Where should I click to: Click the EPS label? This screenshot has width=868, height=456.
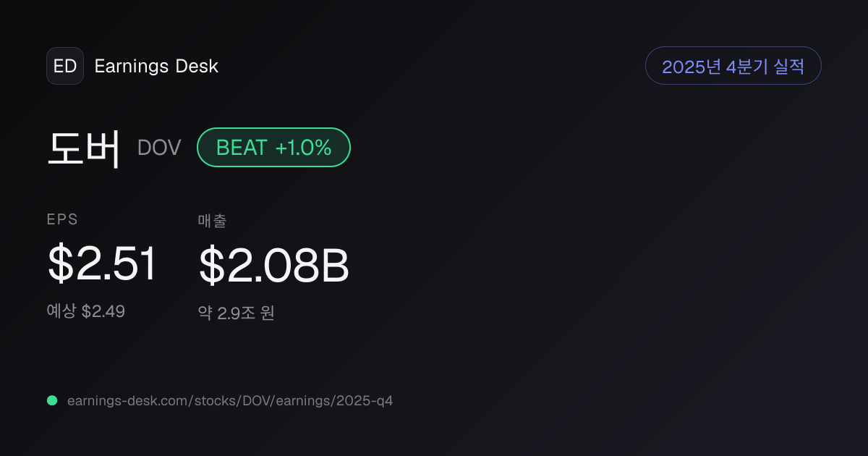62,220
